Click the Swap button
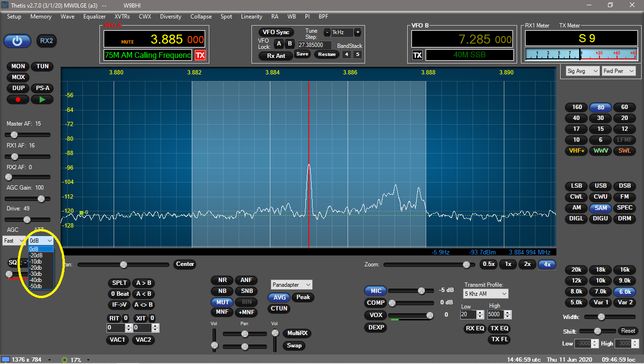Image resolution: width=644 pixels, height=364 pixels. [x=294, y=346]
